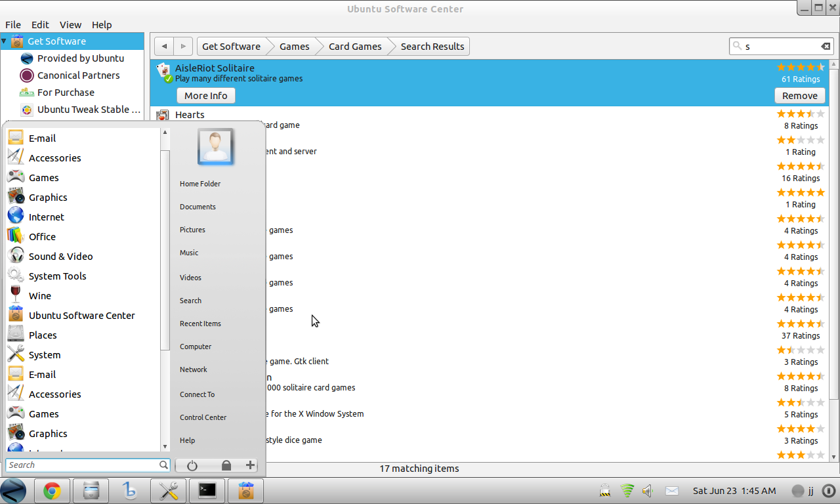
Task: Open the Help menu in menu bar
Action: pyautogui.click(x=102, y=24)
